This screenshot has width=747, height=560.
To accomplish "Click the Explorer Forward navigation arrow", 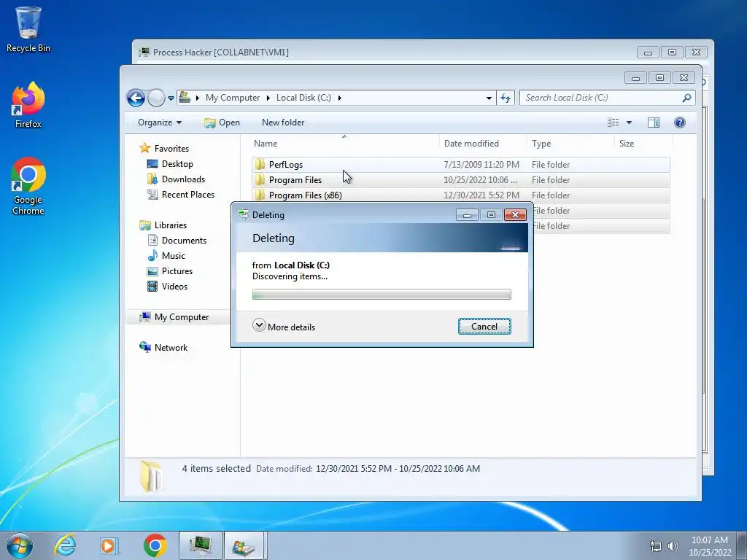I will (156, 98).
